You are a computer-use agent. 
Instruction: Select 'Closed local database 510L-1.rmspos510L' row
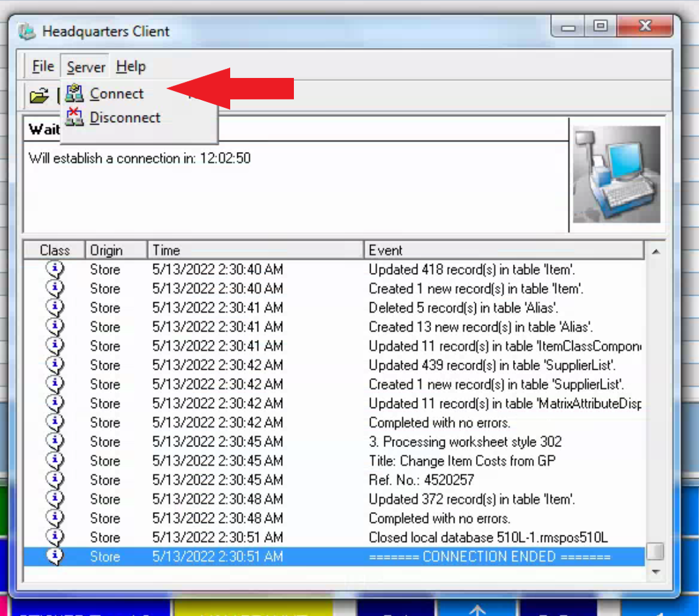click(334, 537)
